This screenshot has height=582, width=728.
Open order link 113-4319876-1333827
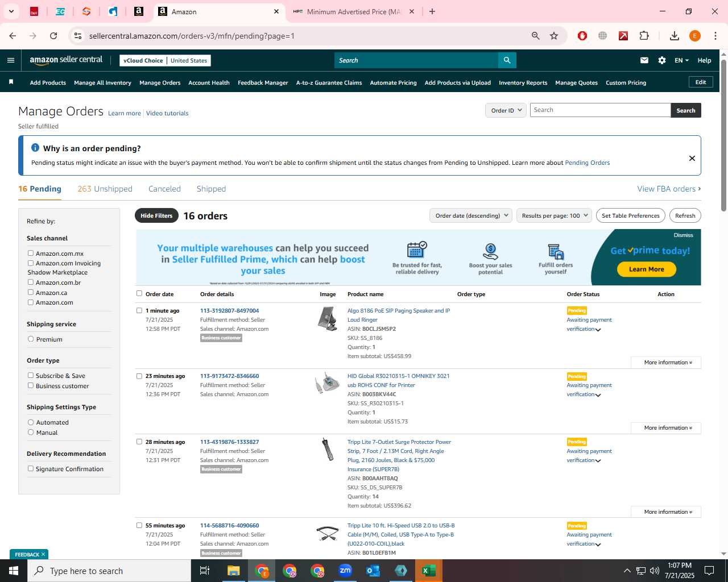(x=229, y=442)
